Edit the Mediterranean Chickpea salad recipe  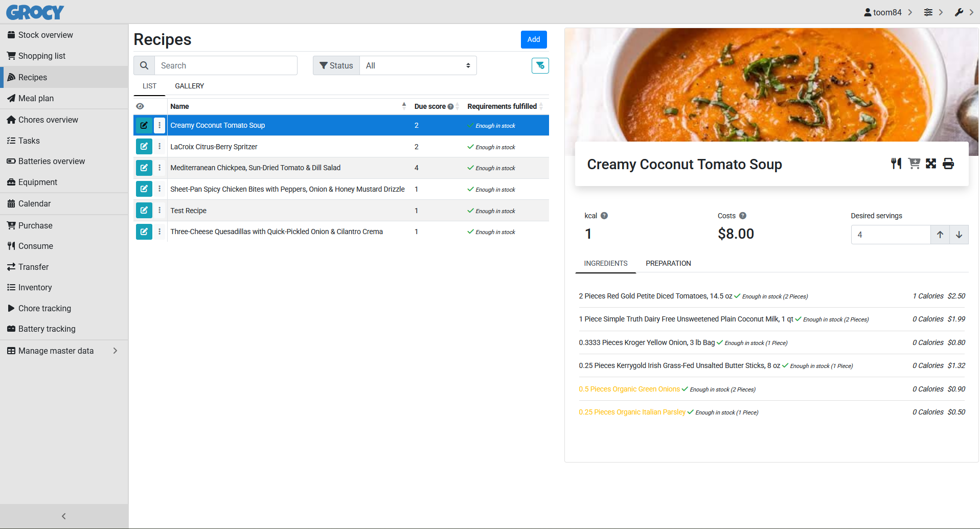pos(144,168)
